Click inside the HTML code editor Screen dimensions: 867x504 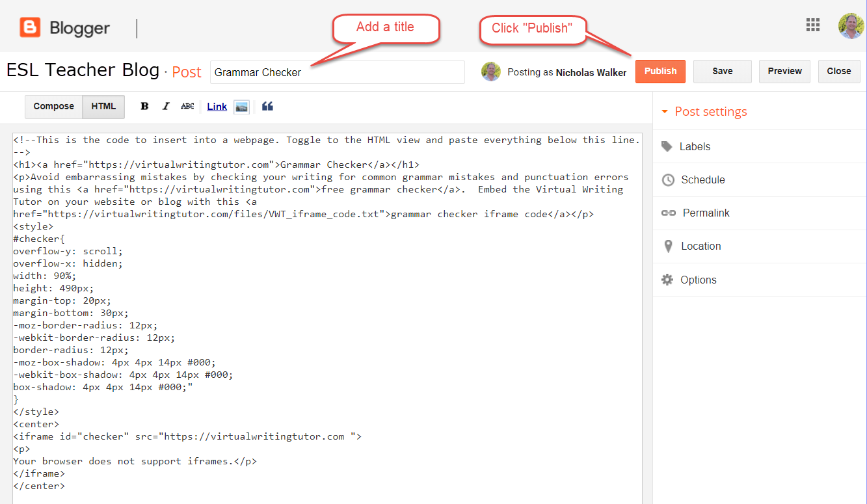click(327, 319)
